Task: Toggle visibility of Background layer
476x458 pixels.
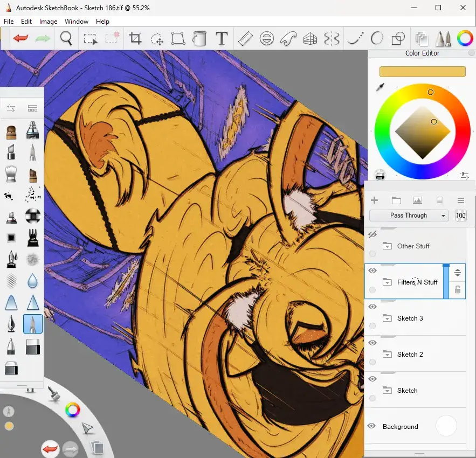Action: click(371, 426)
